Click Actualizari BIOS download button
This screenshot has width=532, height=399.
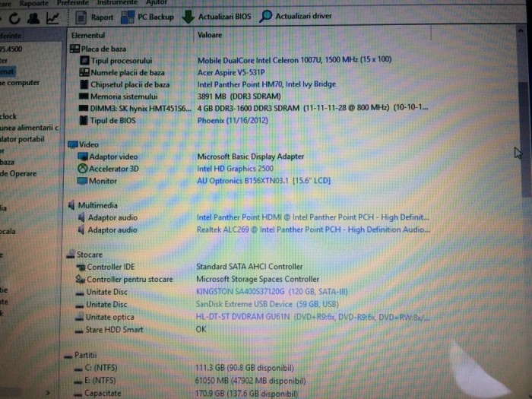pyautogui.click(x=217, y=17)
